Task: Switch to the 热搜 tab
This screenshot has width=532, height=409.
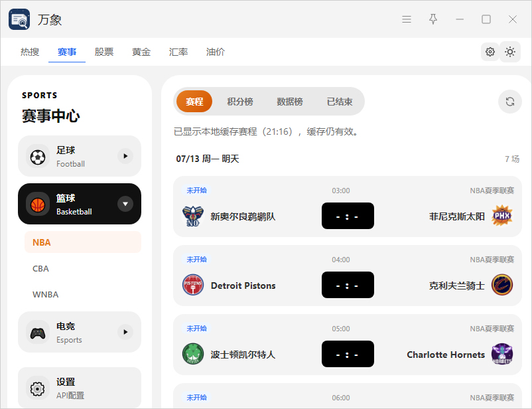Action: coord(30,52)
